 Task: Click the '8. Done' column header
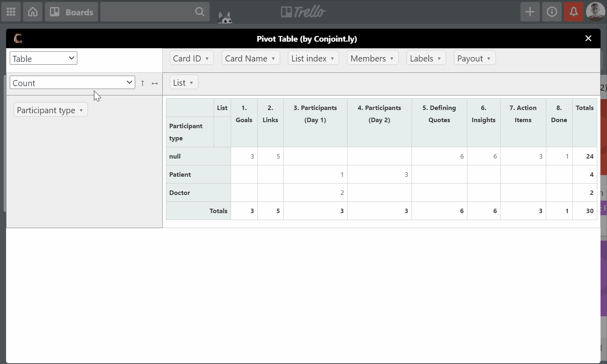pyautogui.click(x=559, y=123)
